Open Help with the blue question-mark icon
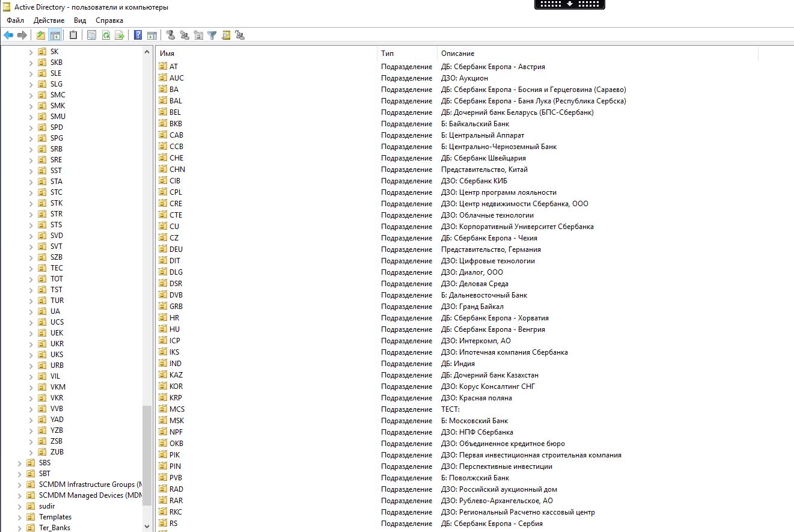 pyautogui.click(x=138, y=35)
